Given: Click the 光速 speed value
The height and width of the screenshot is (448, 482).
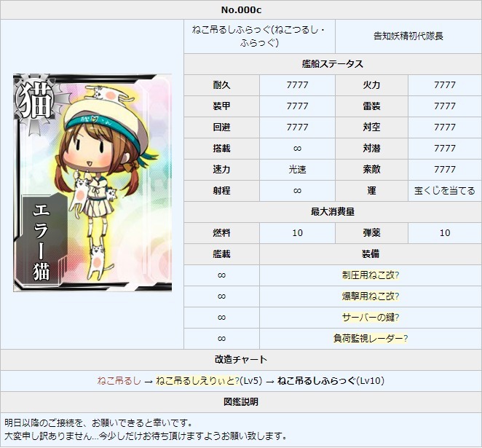Looking at the screenshot, I should pyautogui.click(x=297, y=169).
